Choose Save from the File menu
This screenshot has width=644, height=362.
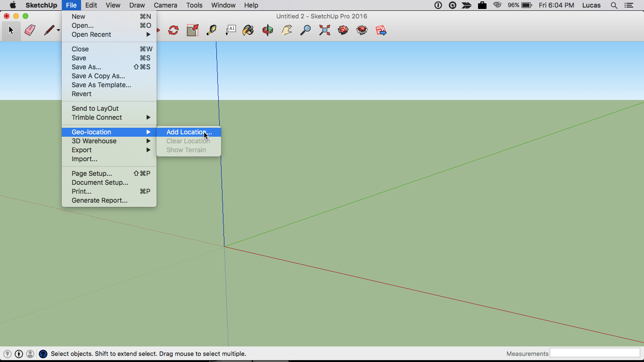tap(109, 58)
